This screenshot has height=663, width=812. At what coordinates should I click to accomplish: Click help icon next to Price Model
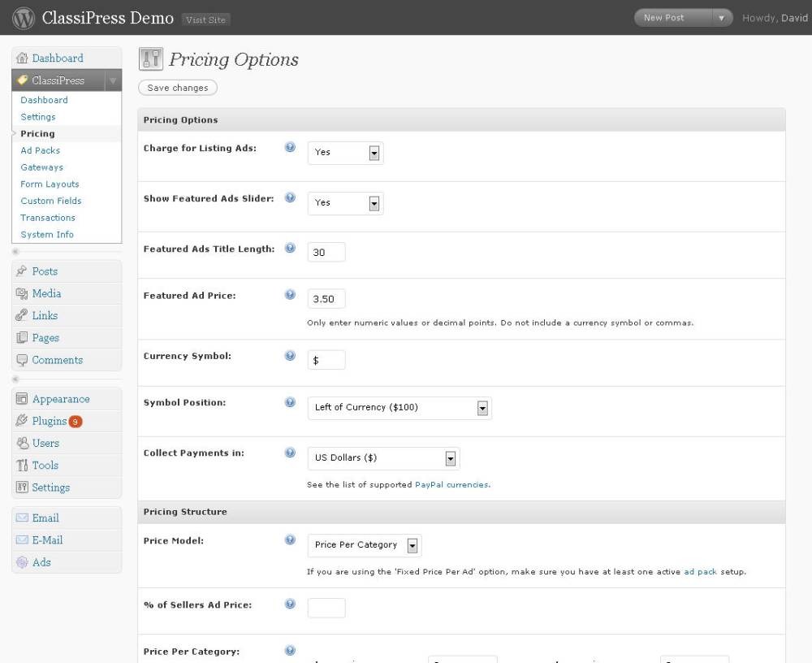[290, 540]
